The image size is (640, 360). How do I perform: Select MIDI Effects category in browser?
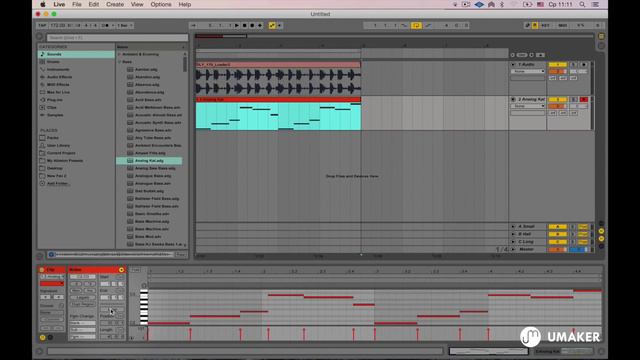76,84
